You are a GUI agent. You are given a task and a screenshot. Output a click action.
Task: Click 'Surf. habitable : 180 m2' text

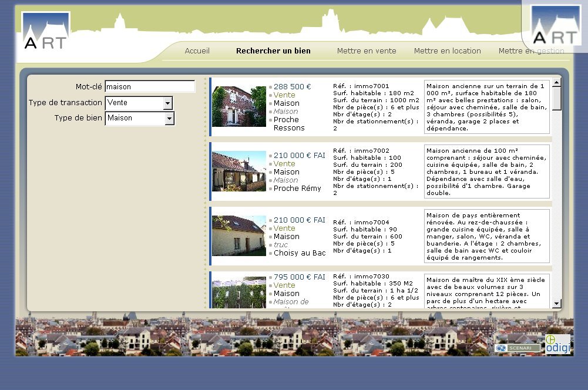[374, 93]
